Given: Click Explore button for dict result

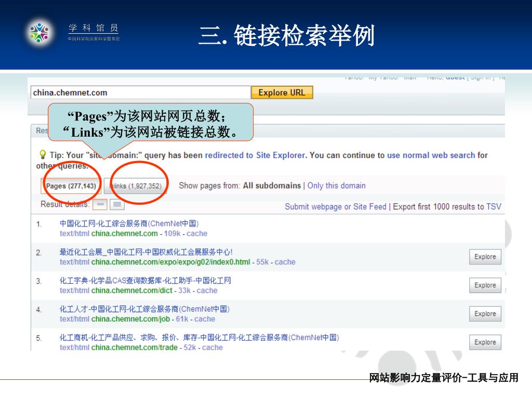Looking at the screenshot, I should coord(485,285).
